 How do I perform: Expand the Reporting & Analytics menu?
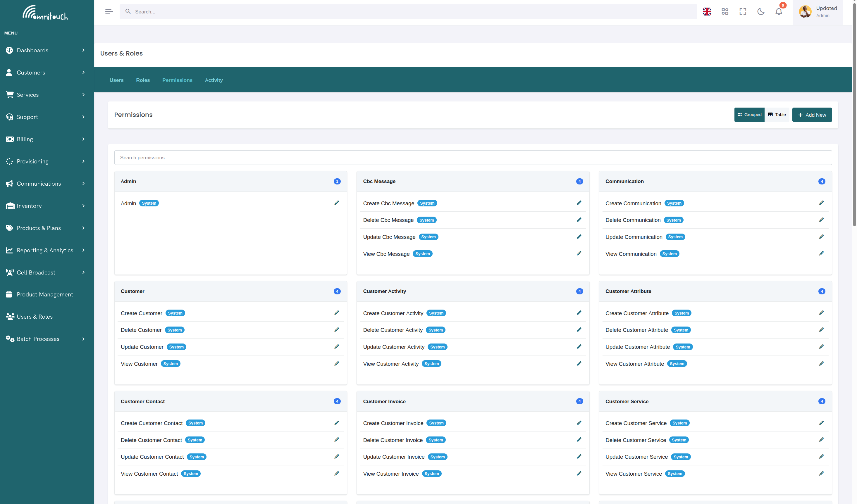coord(45,250)
